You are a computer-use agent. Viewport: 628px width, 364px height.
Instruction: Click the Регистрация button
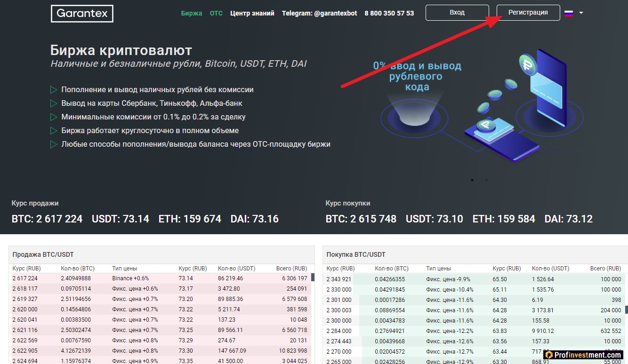(x=528, y=13)
